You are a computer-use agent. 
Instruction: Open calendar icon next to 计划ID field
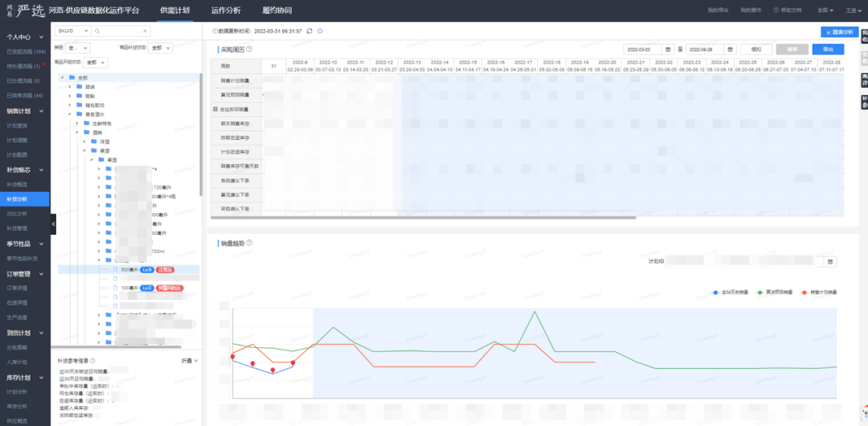tap(830, 261)
